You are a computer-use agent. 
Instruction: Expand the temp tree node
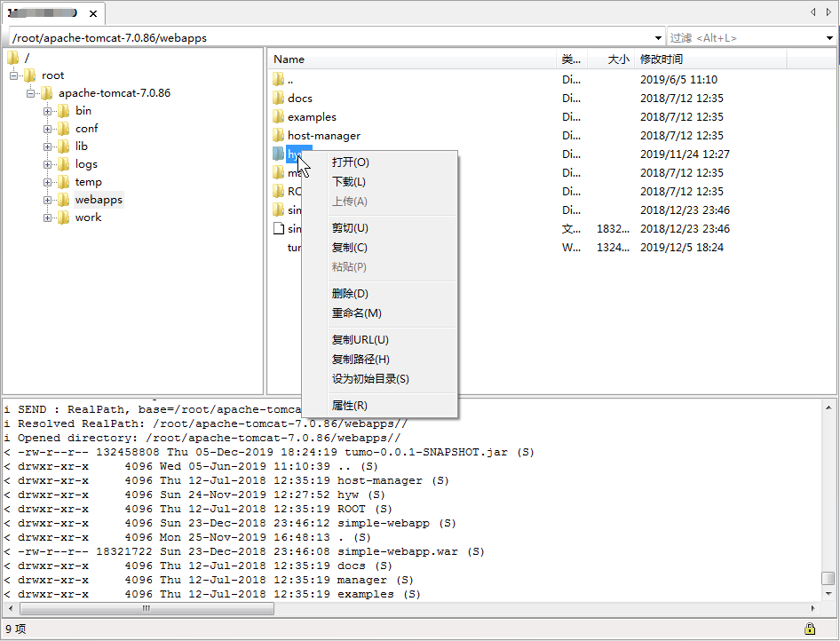click(47, 182)
